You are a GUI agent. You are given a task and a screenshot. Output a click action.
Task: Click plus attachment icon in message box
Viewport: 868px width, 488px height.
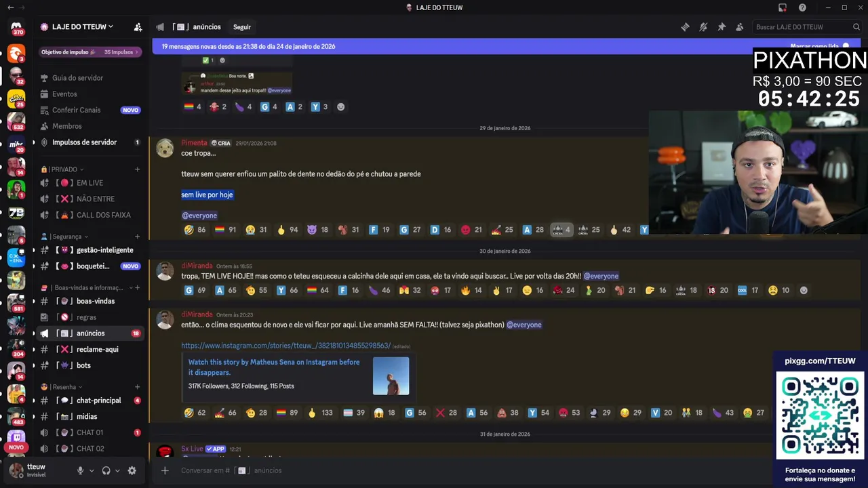coord(165,470)
